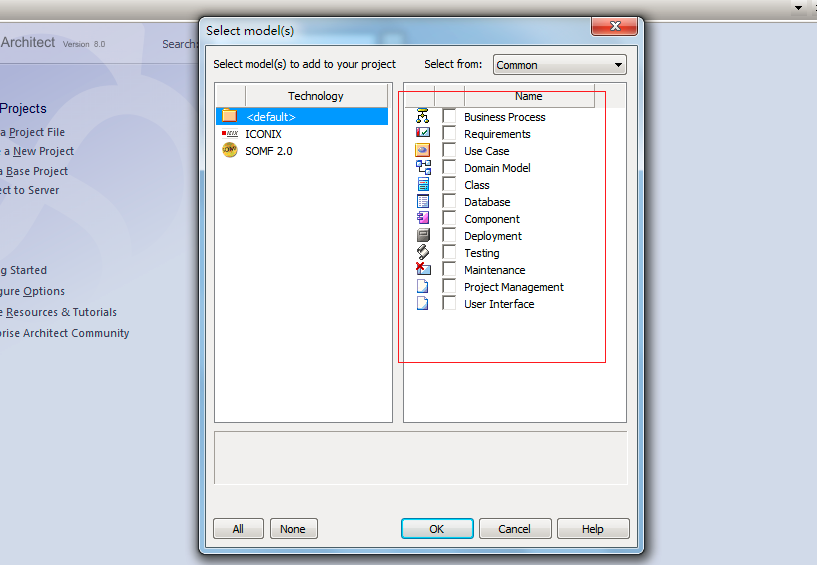This screenshot has width=817, height=565.
Task: Click the Database model name
Action: click(487, 202)
